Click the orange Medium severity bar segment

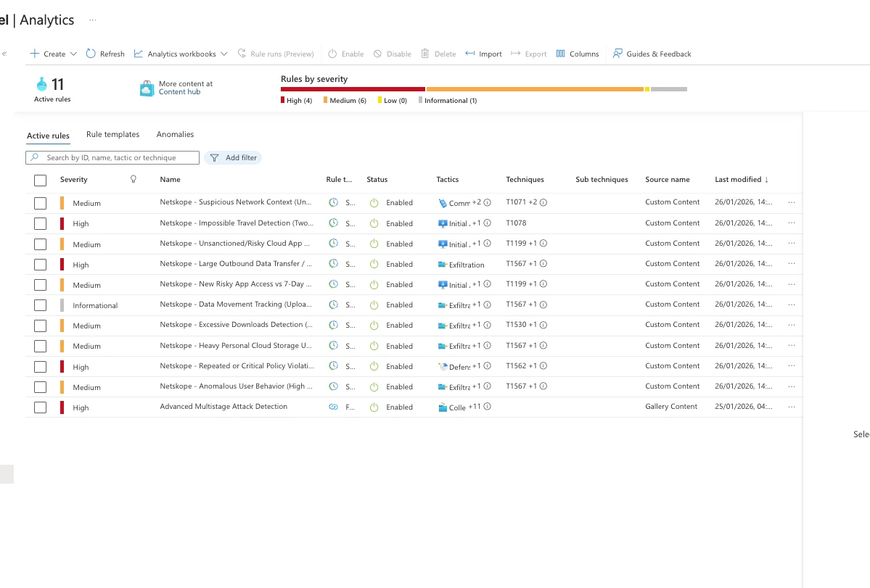coord(535,89)
